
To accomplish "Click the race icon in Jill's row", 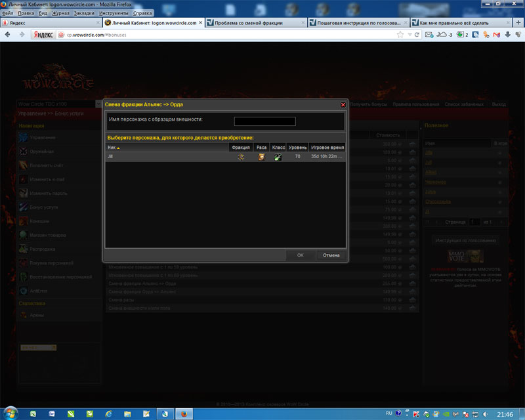I will pyautogui.click(x=261, y=157).
